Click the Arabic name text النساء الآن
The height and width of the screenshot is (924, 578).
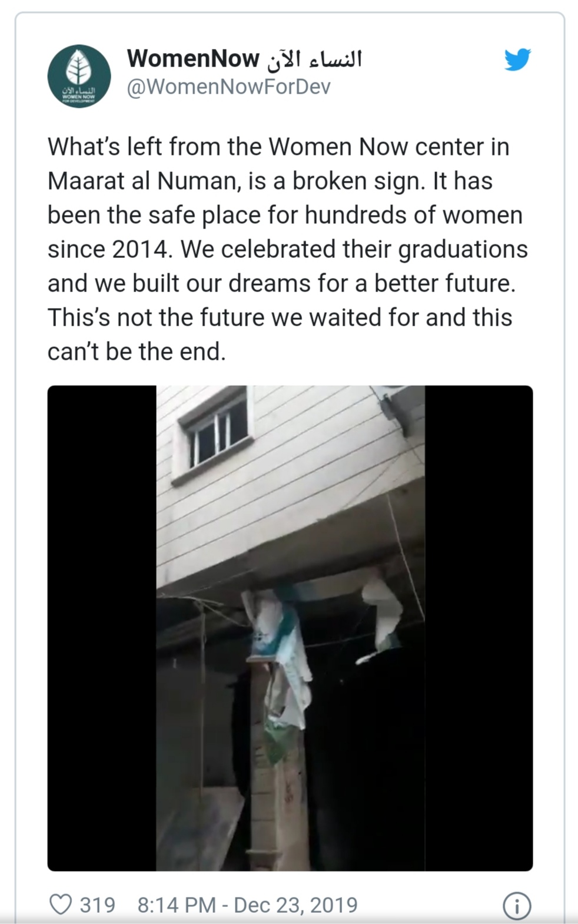[x=314, y=58]
